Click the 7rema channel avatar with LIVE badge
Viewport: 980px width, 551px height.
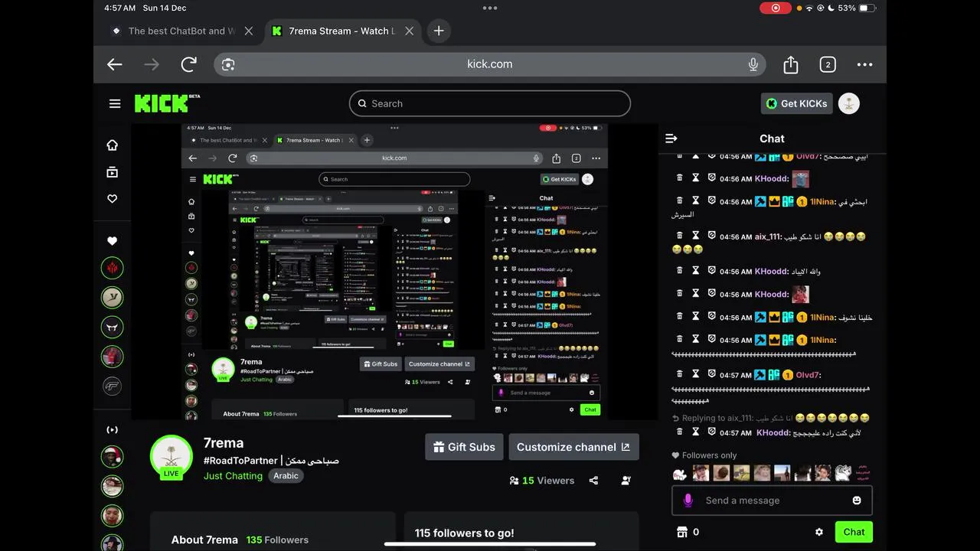(171, 457)
